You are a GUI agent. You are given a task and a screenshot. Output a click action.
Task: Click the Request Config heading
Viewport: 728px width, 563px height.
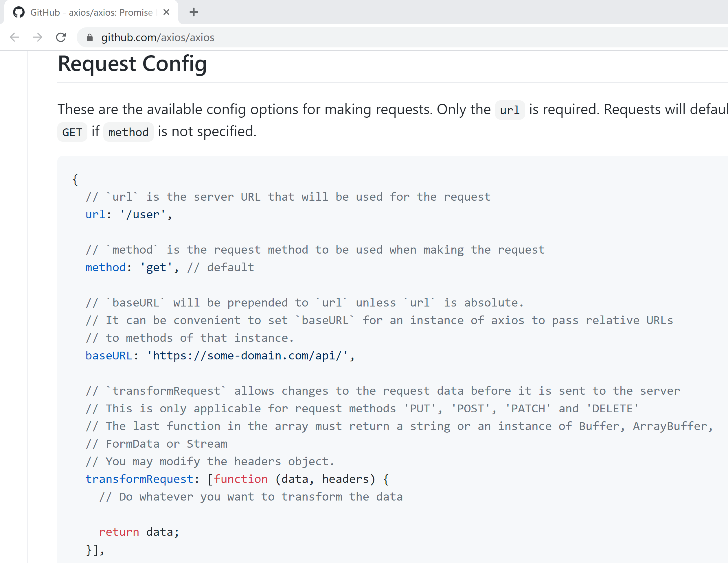pos(132,64)
